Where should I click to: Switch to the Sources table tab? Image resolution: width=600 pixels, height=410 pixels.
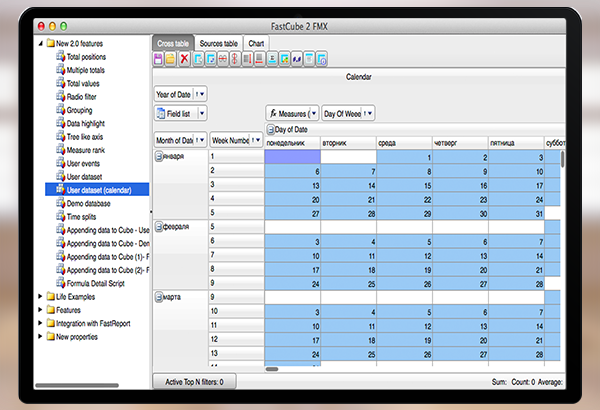pyautogui.click(x=218, y=44)
